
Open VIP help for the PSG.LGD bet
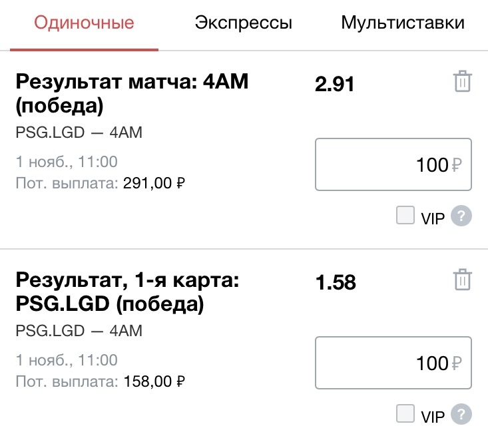coord(461,414)
